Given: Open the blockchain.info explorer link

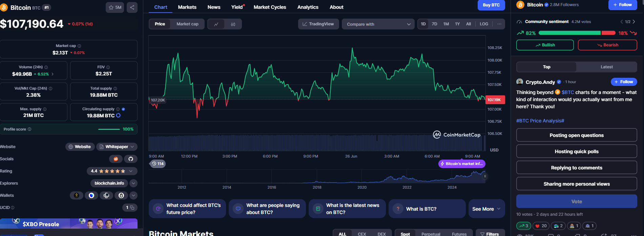Looking at the screenshot, I should (x=109, y=183).
